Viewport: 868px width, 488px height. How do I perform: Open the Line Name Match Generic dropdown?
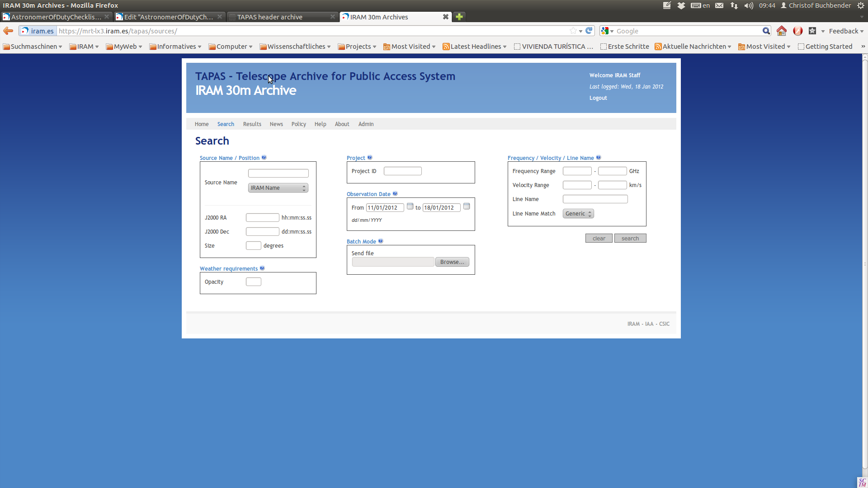point(578,214)
